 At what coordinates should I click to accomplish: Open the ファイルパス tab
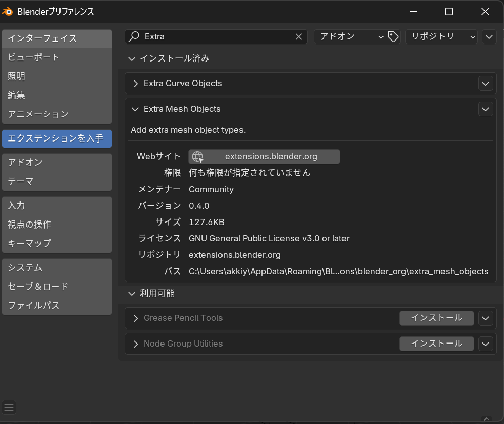[57, 306]
